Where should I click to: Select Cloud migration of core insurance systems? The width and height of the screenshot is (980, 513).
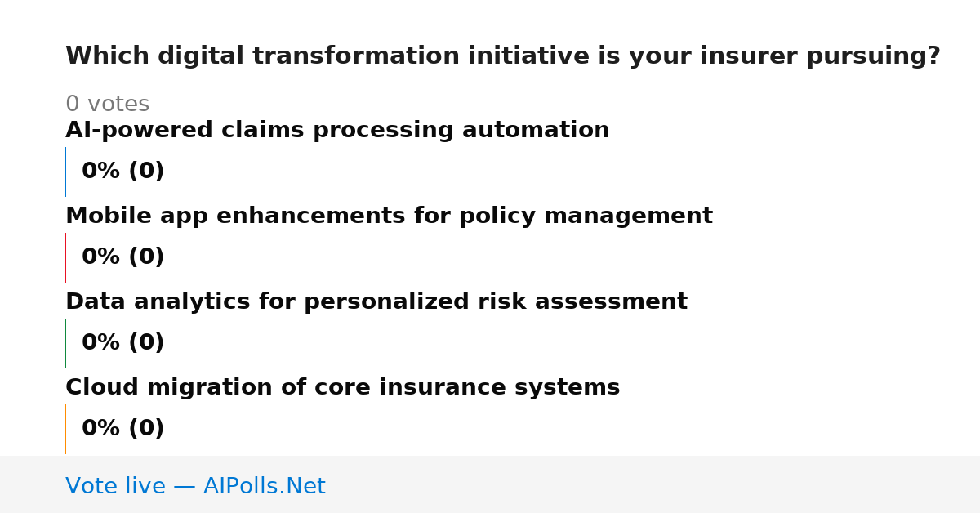click(342, 388)
